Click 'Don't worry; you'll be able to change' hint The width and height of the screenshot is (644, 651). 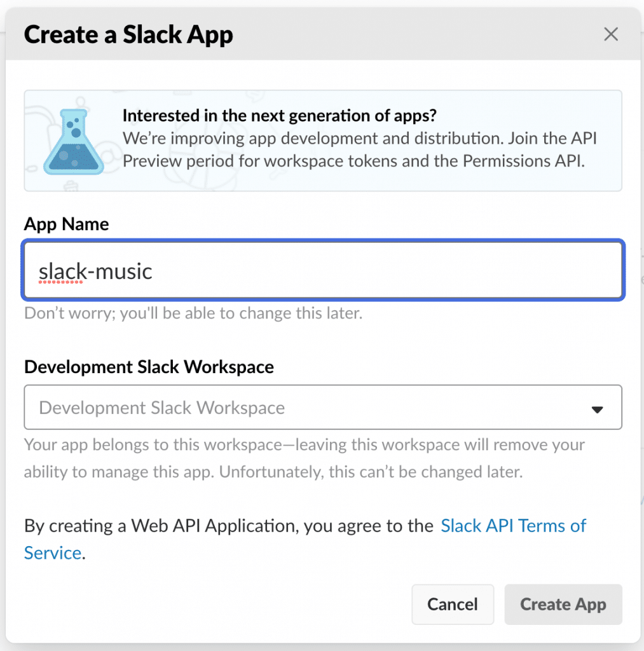click(193, 313)
